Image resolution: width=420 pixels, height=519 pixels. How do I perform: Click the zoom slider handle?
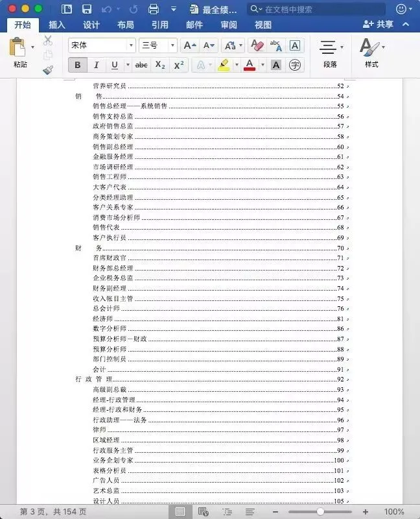[x=320, y=512]
